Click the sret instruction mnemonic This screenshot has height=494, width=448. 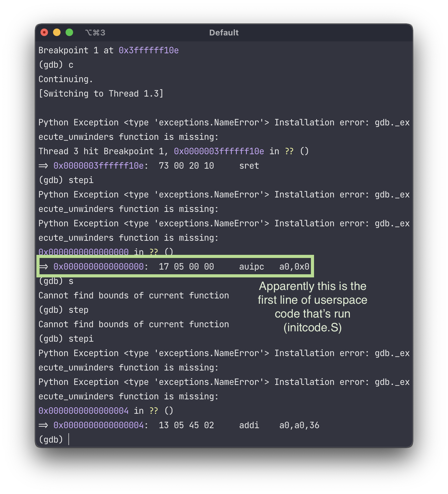(249, 166)
